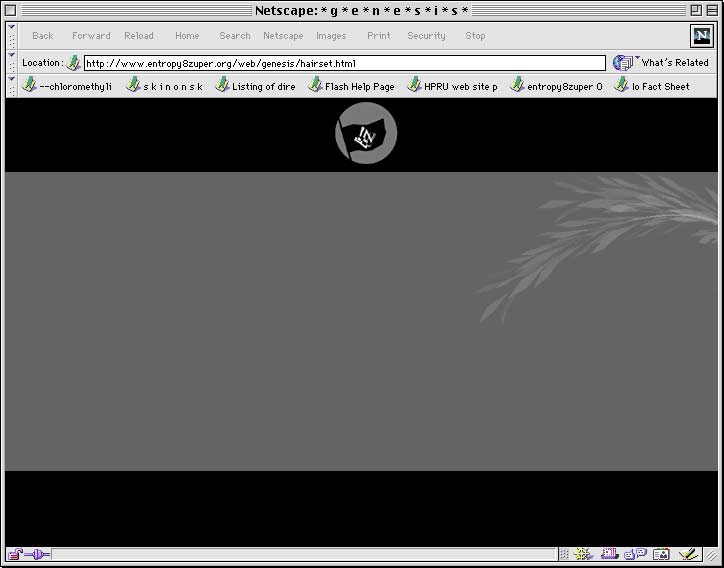The image size is (724, 568).
Task: Click the Netscape N logo icon
Action: 702,36
